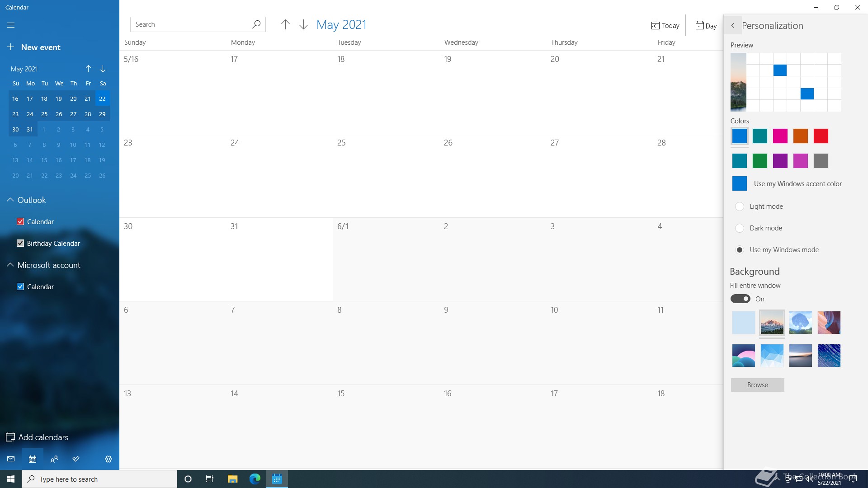Uncheck the Birthday Calendar checkbox

click(x=20, y=243)
